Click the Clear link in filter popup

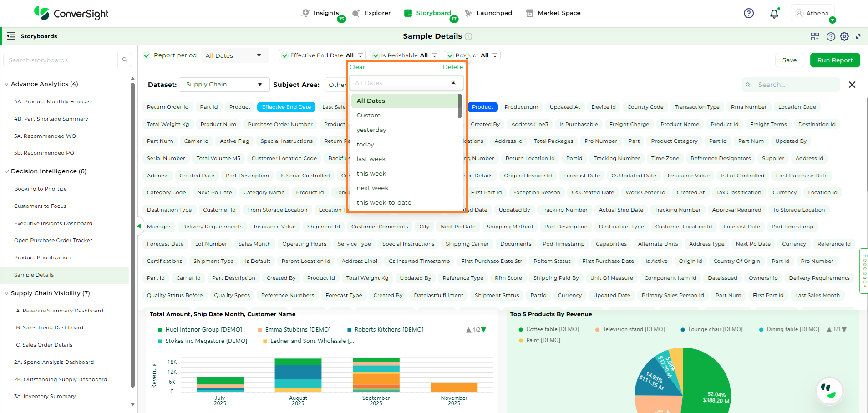pyautogui.click(x=357, y=67)
